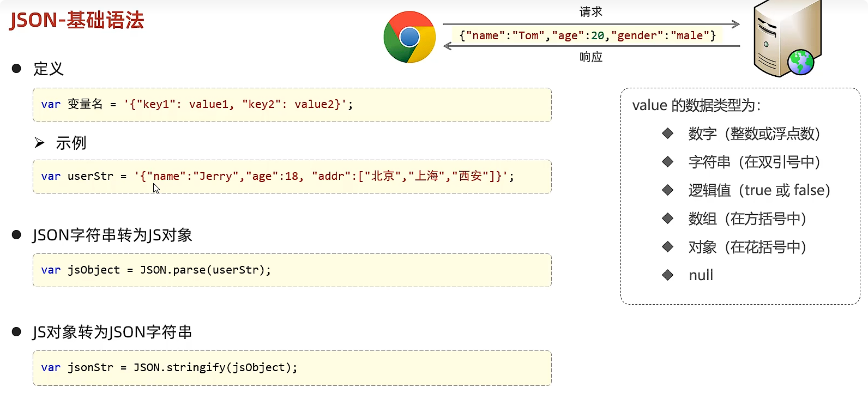This screenshot has height=418, width=868.
Task: Click the Chrome browser icon
Action: [x=409, y=37]
